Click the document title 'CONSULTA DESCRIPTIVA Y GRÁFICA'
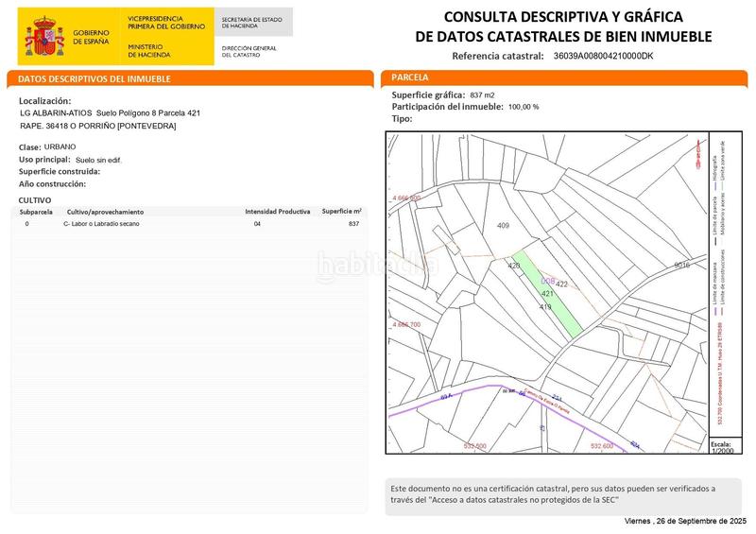Viewport: 756px width, 534px height. pos(563,17)
